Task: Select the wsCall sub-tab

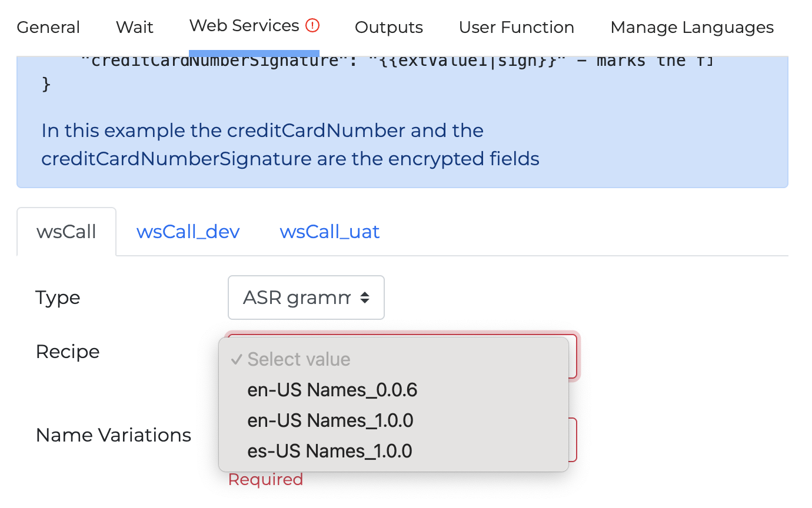Action: [x=66, y=232]
